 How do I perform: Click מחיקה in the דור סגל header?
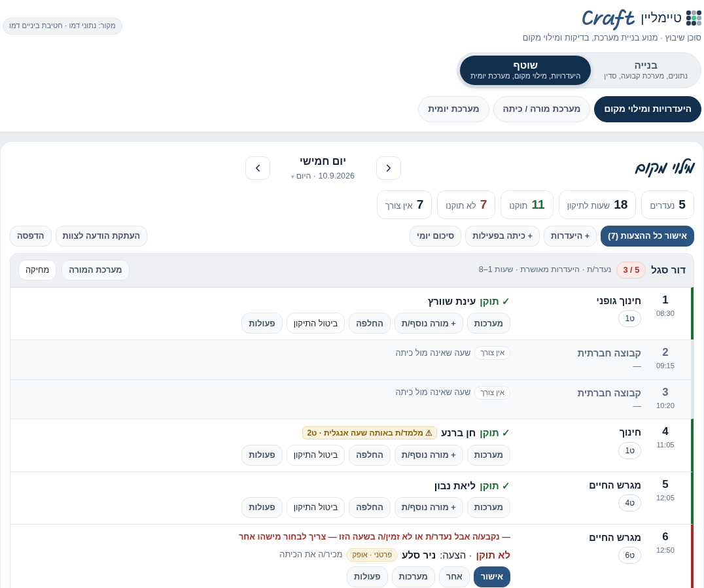tap(37, 270)
